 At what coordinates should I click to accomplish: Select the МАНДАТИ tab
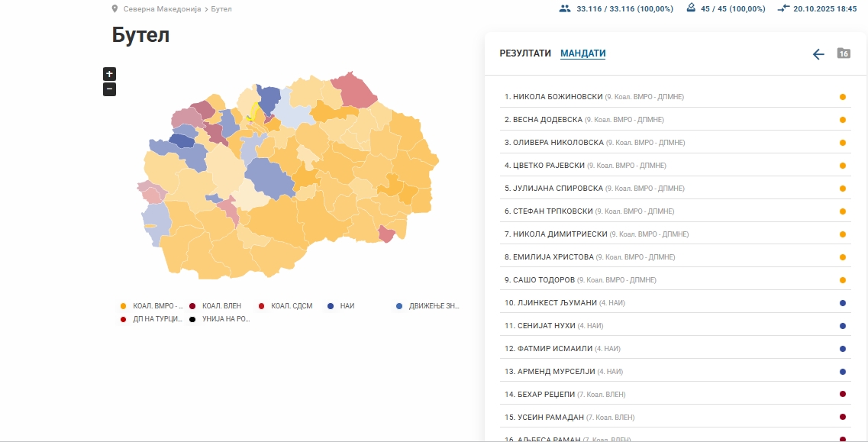click(x=583, y=53)
